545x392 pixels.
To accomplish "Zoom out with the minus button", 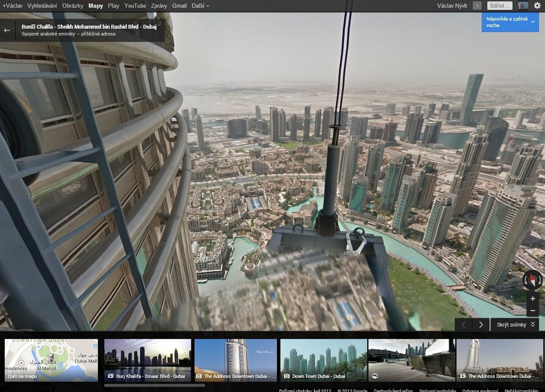I will [533, 311].
